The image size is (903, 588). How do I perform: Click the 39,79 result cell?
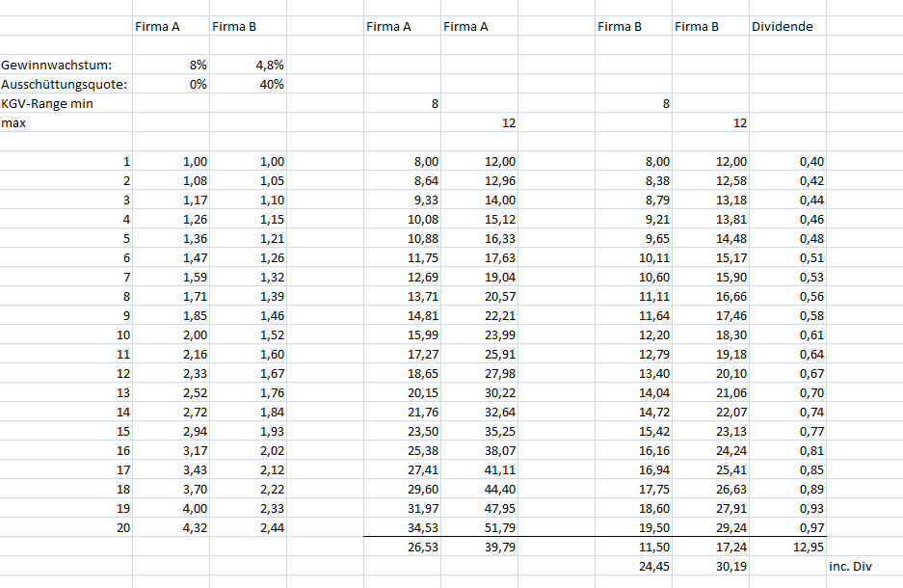click(x=479, y=548)
